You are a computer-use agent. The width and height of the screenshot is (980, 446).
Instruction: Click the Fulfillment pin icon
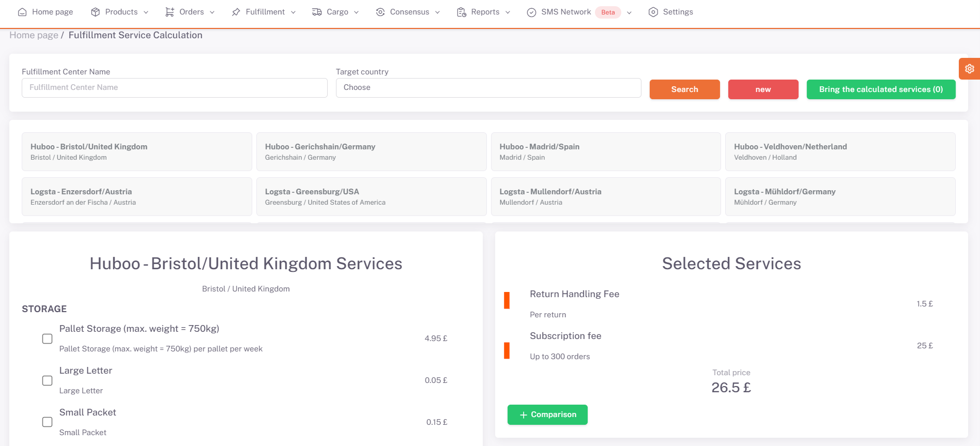[236, 12]
